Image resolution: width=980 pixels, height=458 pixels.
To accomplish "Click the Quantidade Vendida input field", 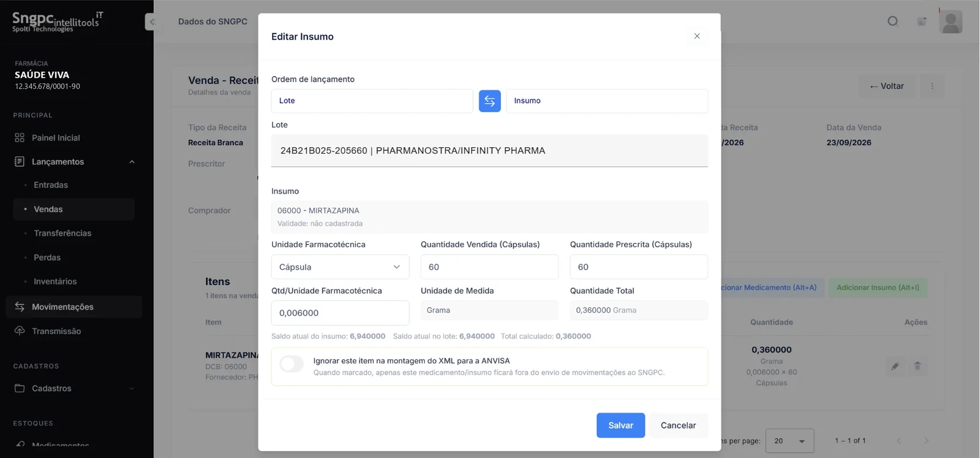I will [x=489, y=267].
